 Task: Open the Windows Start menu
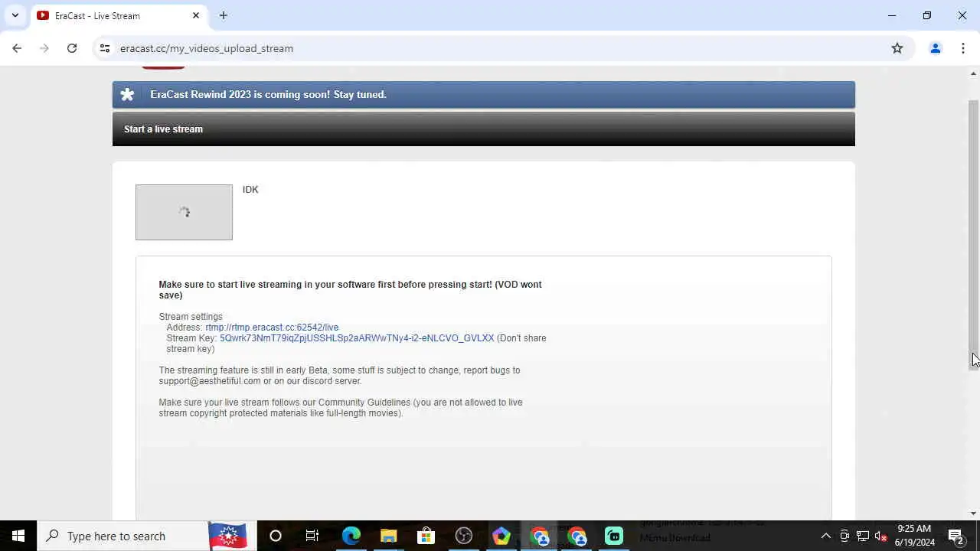click(18, 536)
